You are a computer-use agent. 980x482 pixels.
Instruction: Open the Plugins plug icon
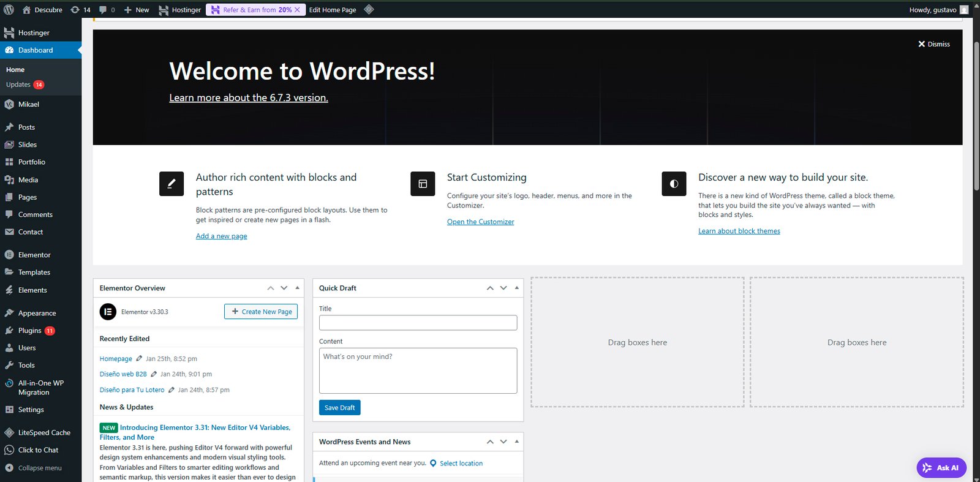(x=9, y=330)
